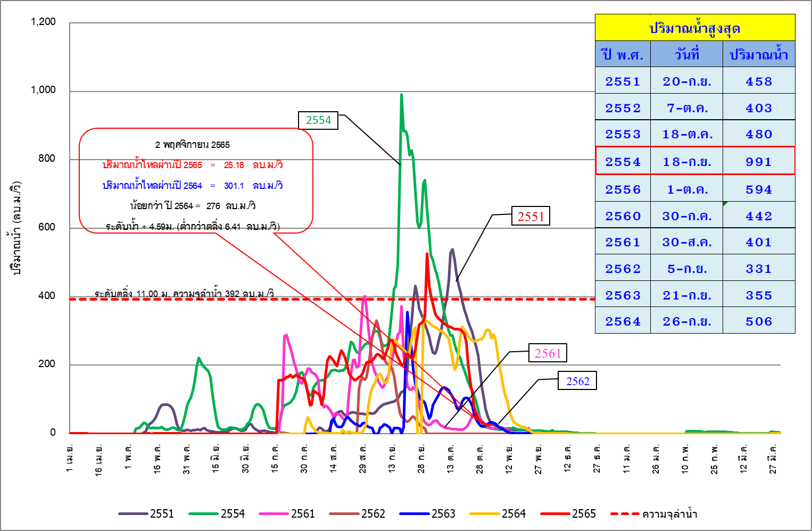Click the blue 2564 flow line "301.1" in info box
Viewport: 812px width, 531px height.
[193, 185]
